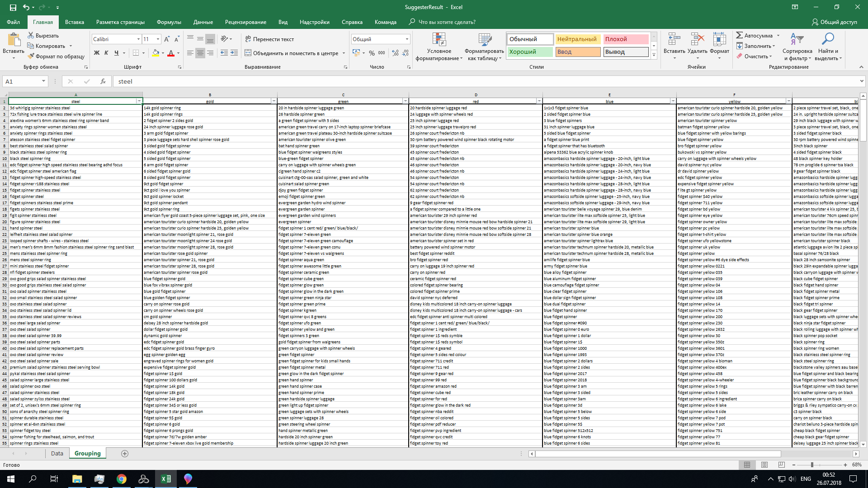This screenshot has height=488, width=868.
Task: Switch to the Формулы ribbon tab
Action: coord(169,22)
